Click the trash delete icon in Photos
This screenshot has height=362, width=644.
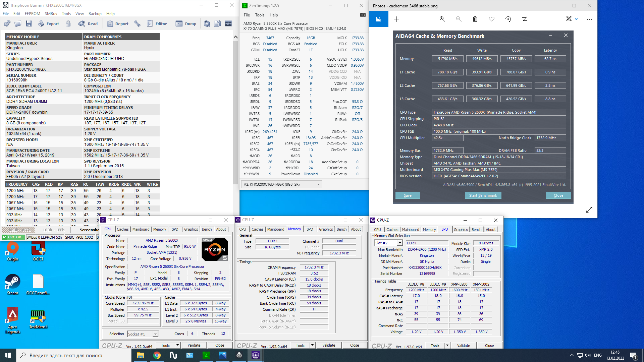(x=475, y=19)
